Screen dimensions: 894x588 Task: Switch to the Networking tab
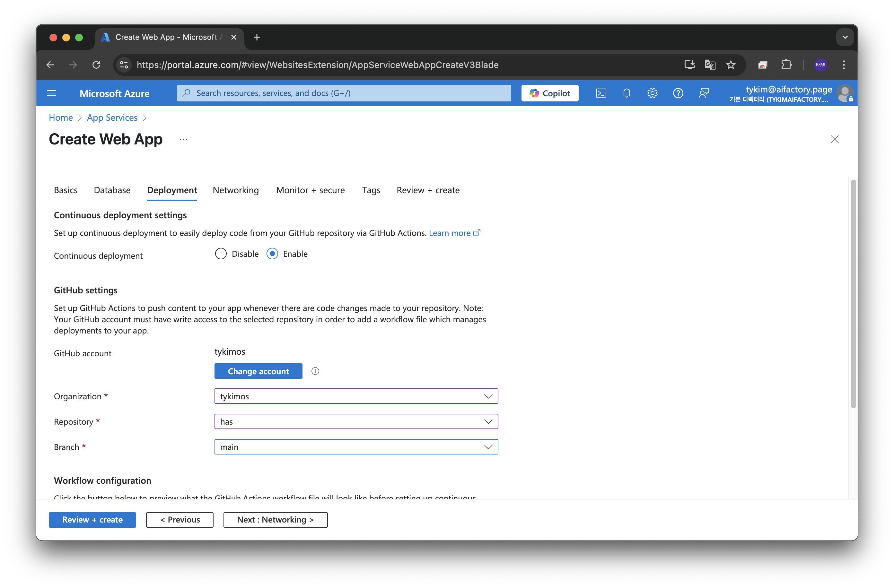235,190
